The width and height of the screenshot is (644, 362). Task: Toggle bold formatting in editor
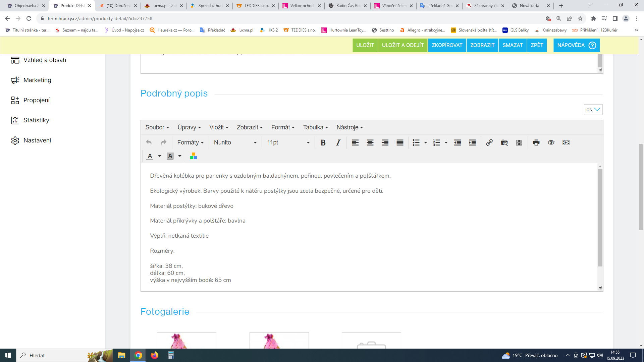(x=323, y=142)
